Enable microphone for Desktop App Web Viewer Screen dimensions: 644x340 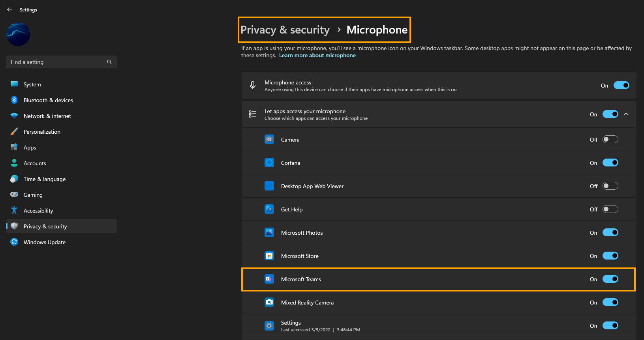(x=610, y=186)
